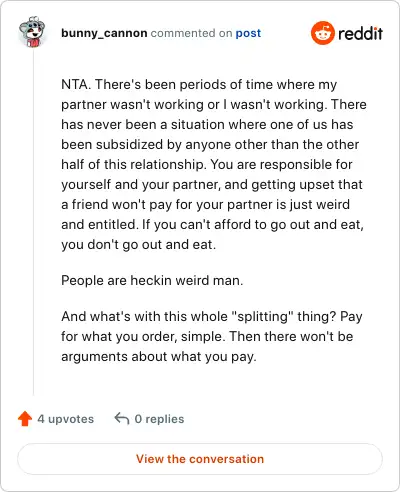Click the paragraph beginning "NTA. There's been periods"
Image resolution: width=400 pixels, height=492 pixels.
click(x=214, y=164)
